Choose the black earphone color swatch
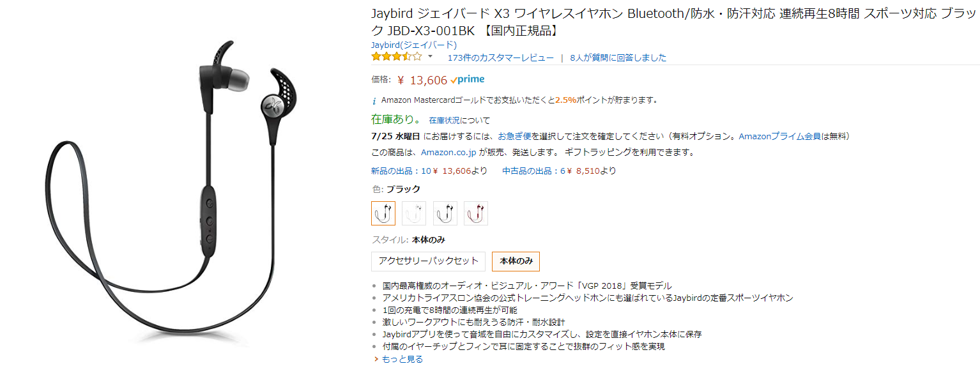980x366 pixels. (383, 213)
